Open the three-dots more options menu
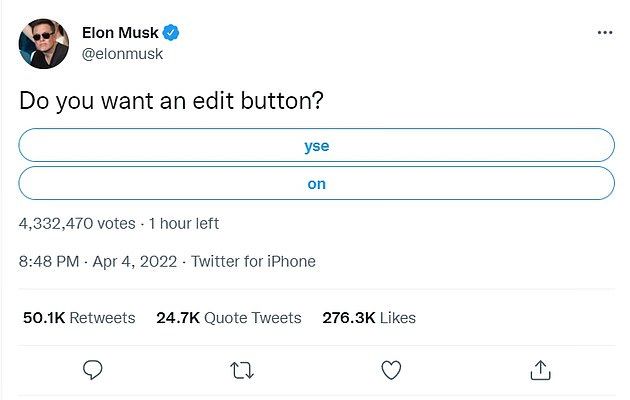Viewport: 630px width, 400px height. coord(605,33)
